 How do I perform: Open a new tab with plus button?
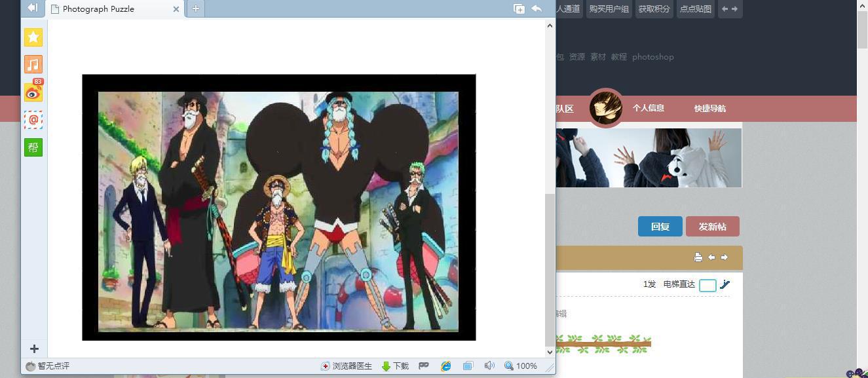pos(195,9)
